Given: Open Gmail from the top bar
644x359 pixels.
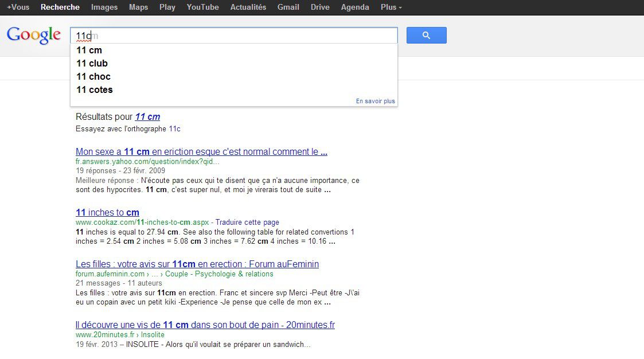Looking at the screenshot, I should point(288,7).
